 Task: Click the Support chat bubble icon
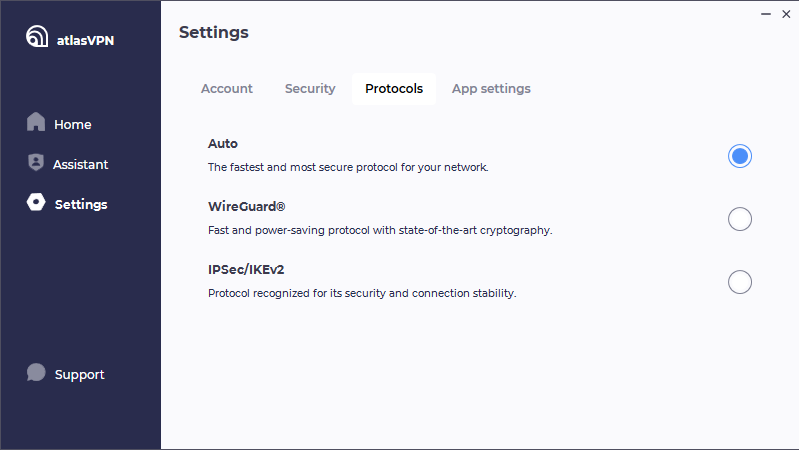point(36,373)
